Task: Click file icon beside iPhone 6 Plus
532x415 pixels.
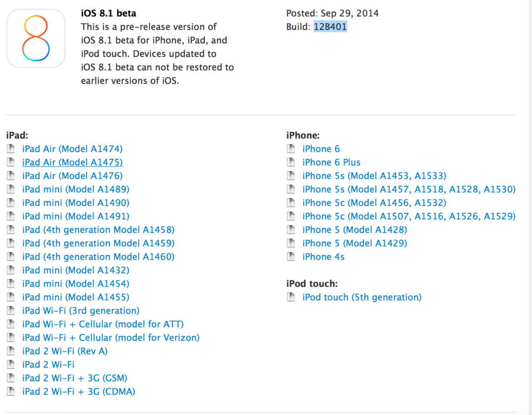Action: coord(291,162)
